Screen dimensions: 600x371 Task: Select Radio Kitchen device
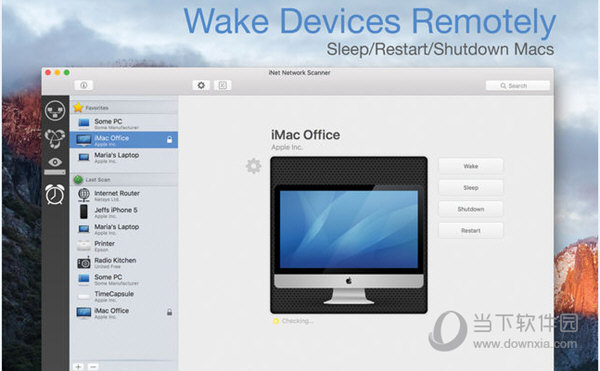(x=124, y=262)
